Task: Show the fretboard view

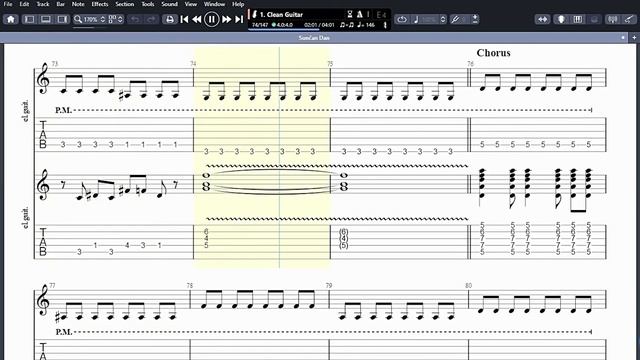Action: [x=562, y=19]
